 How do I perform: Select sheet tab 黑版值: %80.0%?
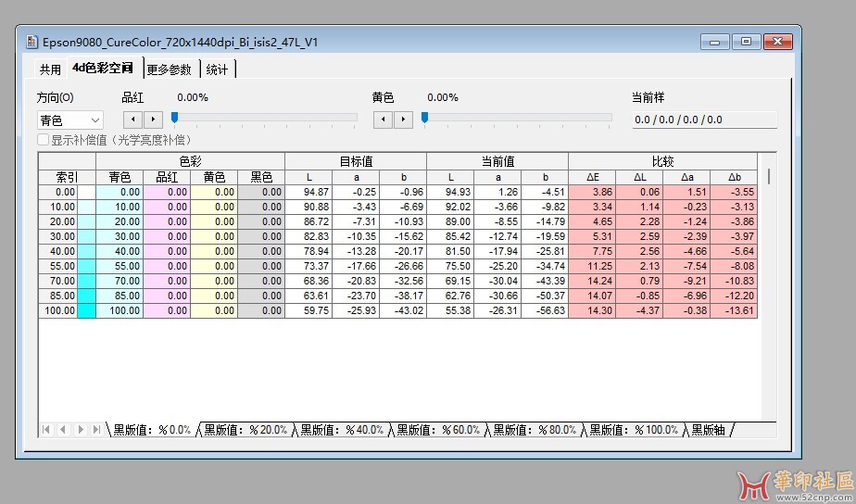click(535, 430)
